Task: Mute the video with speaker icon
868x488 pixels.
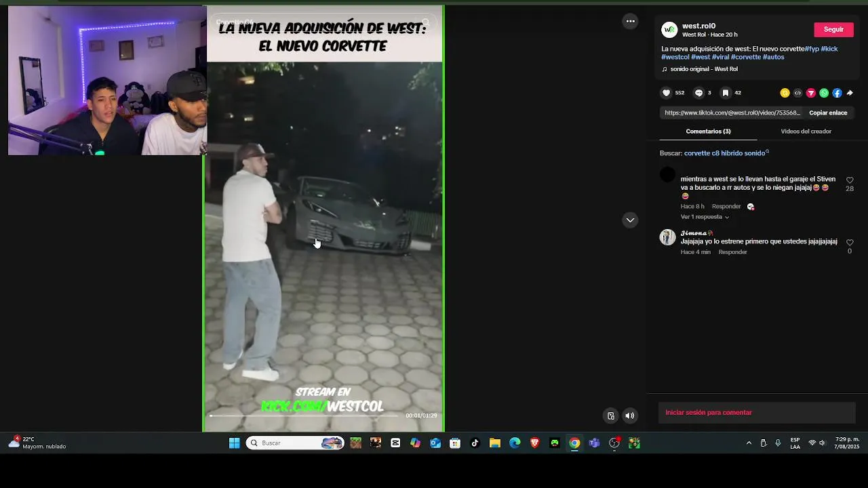Action: 629,415
